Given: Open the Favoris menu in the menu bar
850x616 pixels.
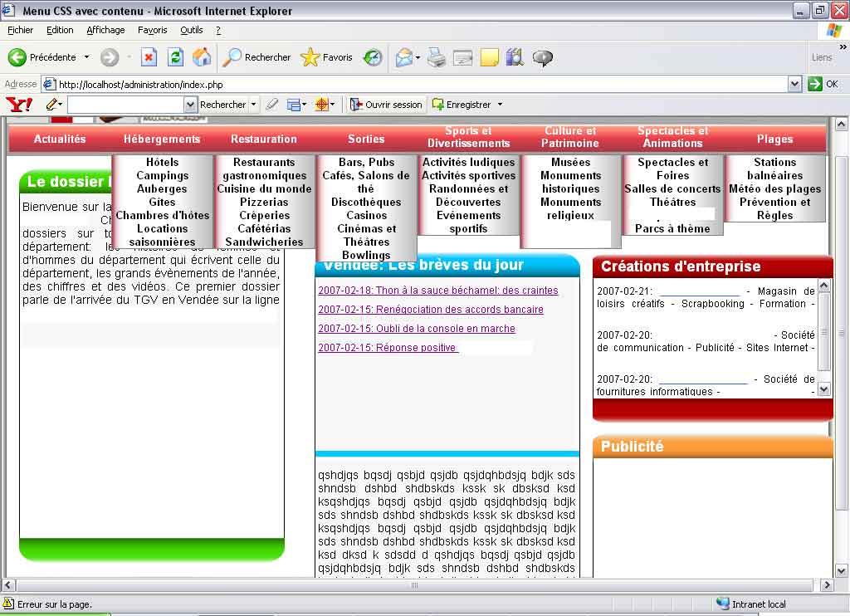Looking at the screenshot, I should (x=153, y=31).
